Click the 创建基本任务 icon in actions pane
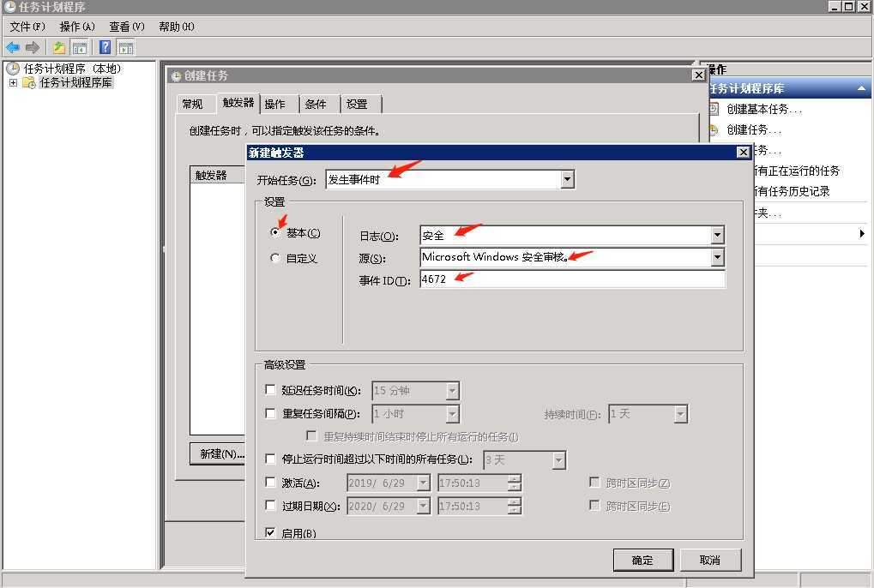 tap(714, 109)
